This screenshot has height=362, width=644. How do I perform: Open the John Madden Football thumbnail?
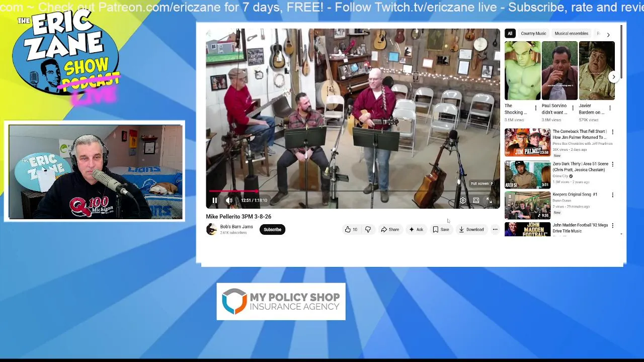[527, 229]
